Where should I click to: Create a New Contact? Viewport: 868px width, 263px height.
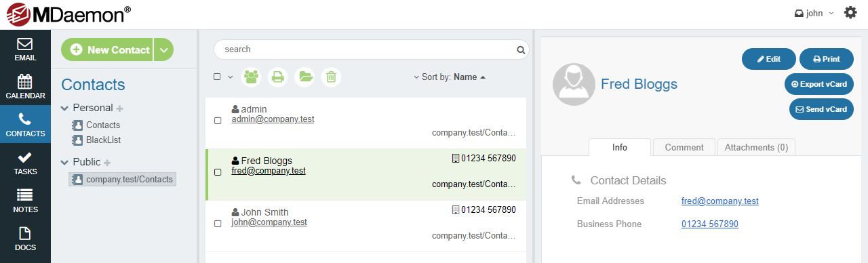tap(108, 49)
